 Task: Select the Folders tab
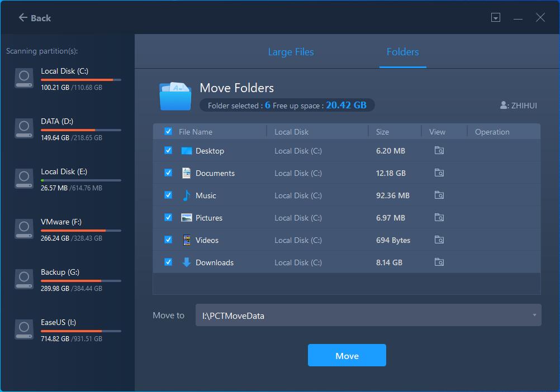pyautogui.click(x=402, y=52)
